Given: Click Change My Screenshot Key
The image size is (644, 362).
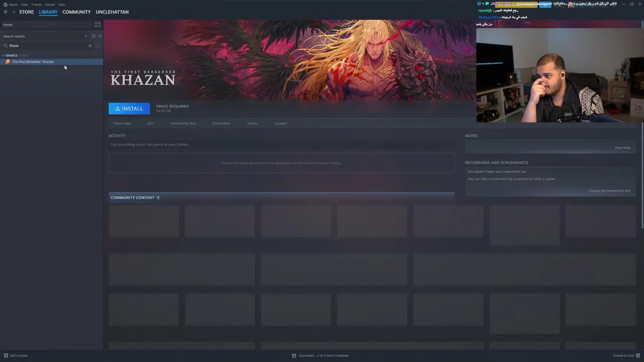Looking at the screenshot, I should [x=609, y=191].
